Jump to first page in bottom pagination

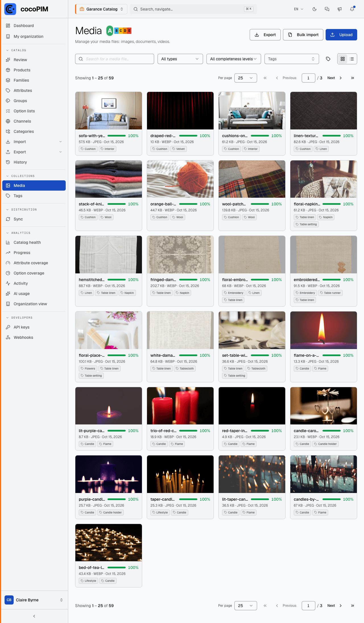click(265, 606)
